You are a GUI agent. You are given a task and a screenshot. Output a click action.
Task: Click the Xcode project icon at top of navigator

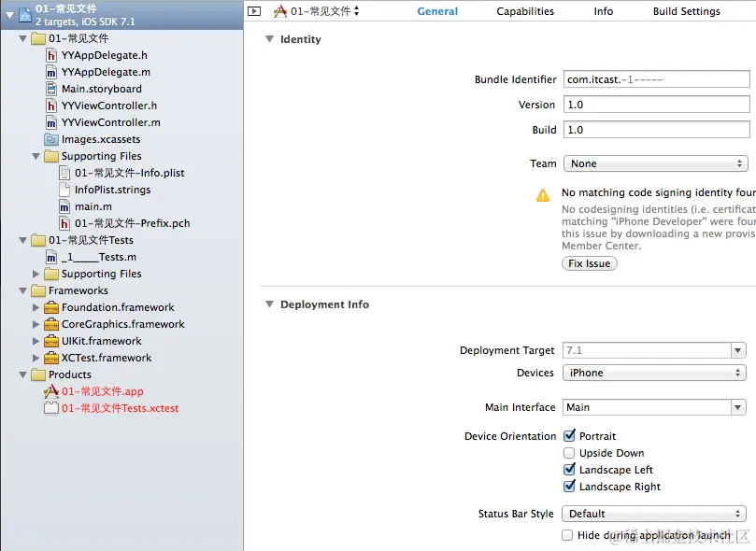tap(25, 15)
